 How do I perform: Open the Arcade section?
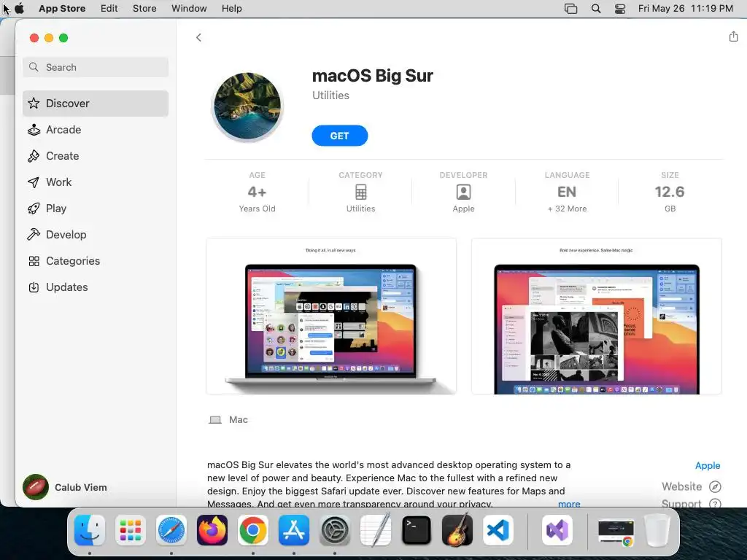[96, 130]
